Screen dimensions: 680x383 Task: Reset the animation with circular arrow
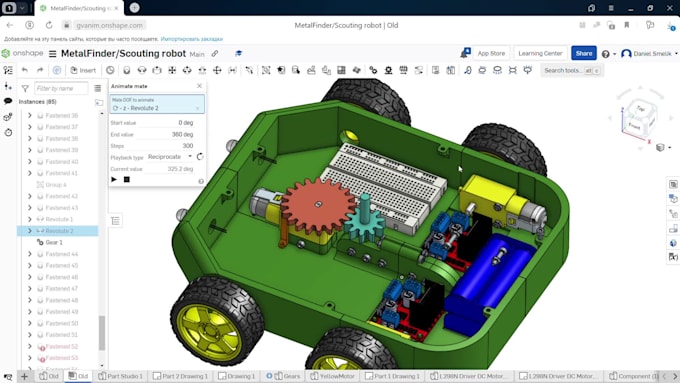click(x=200, y=157)
